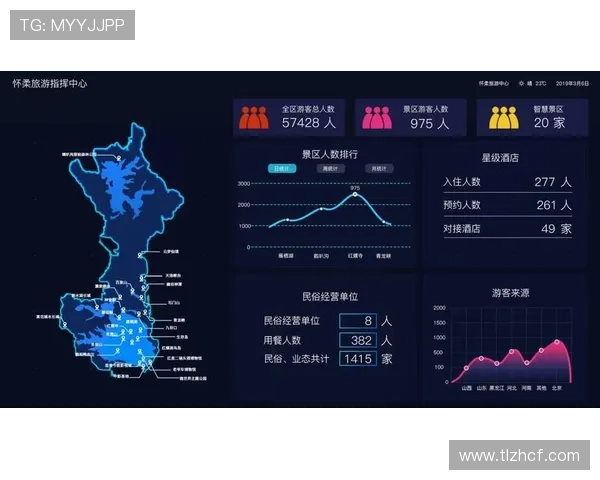Click the 怀柔旅游指挥中心 dashboard title
Screen dimensions: 600x480
[50, 83]
